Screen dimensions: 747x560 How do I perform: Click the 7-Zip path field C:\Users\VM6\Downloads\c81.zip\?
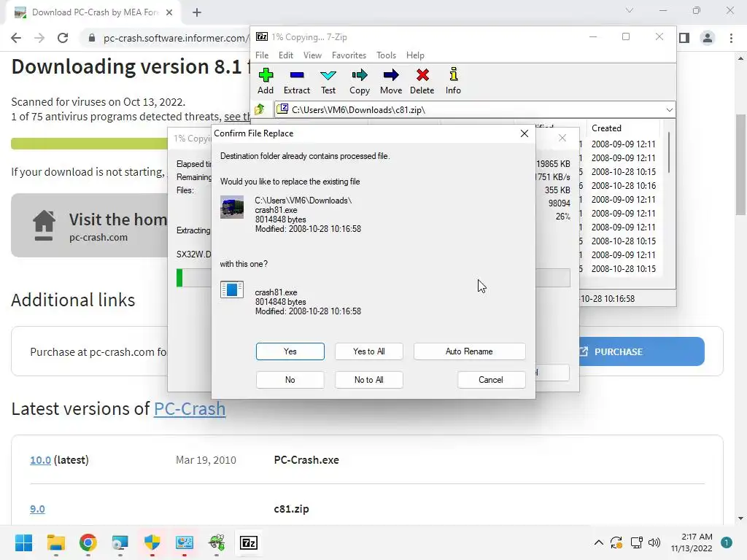(474, 109)
